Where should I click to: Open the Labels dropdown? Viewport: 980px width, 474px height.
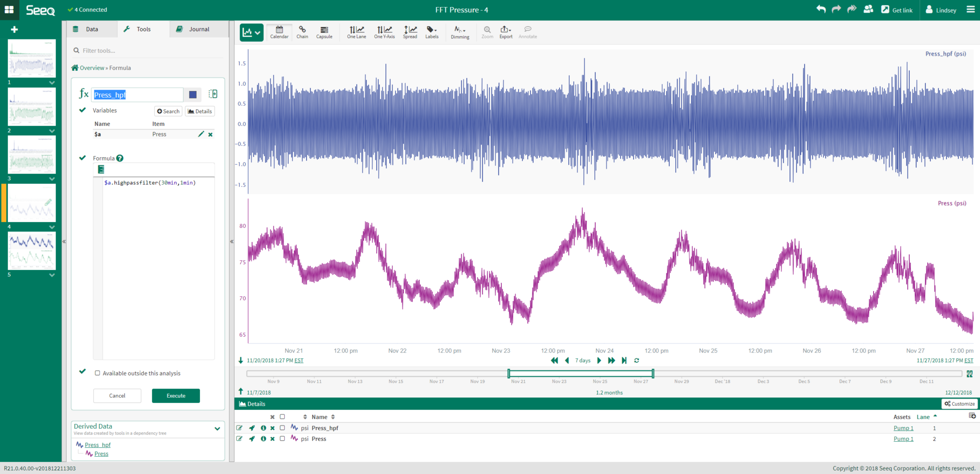click(431, 32)
